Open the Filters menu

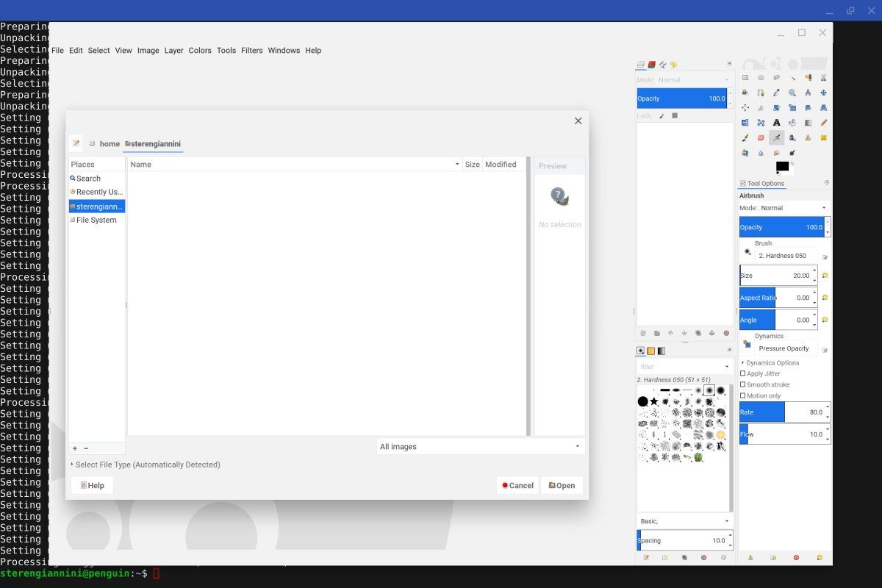251,51
